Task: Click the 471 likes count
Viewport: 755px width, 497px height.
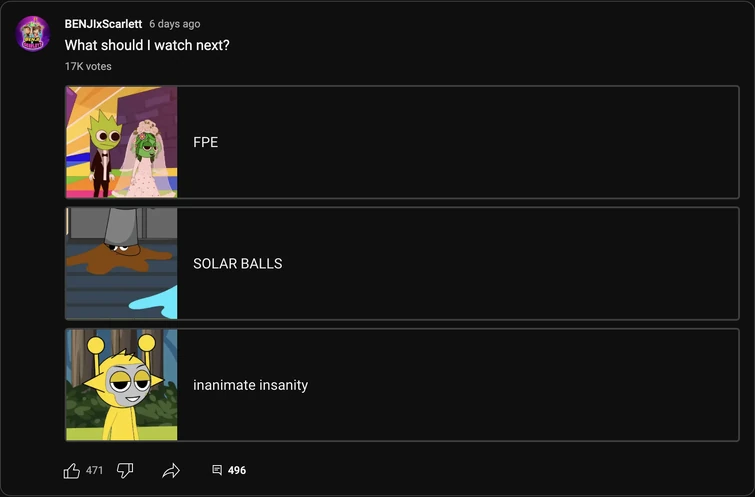Action: (94, 470)
